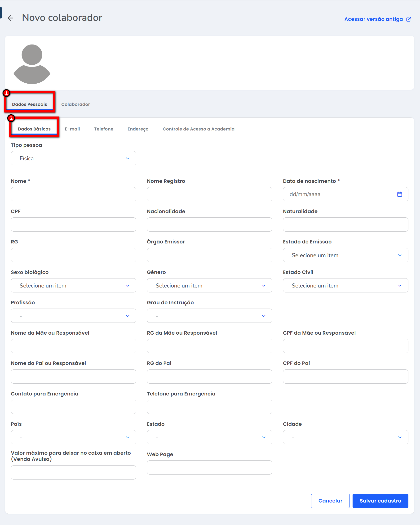
Task: Expand the País dropdown
Action: [x=73, y=437]
